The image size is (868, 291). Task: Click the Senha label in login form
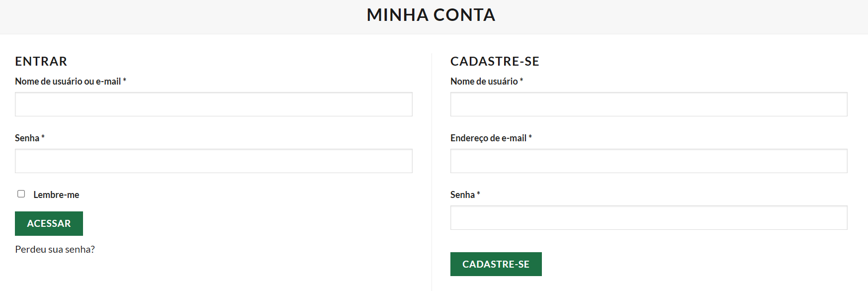(27, 138)
